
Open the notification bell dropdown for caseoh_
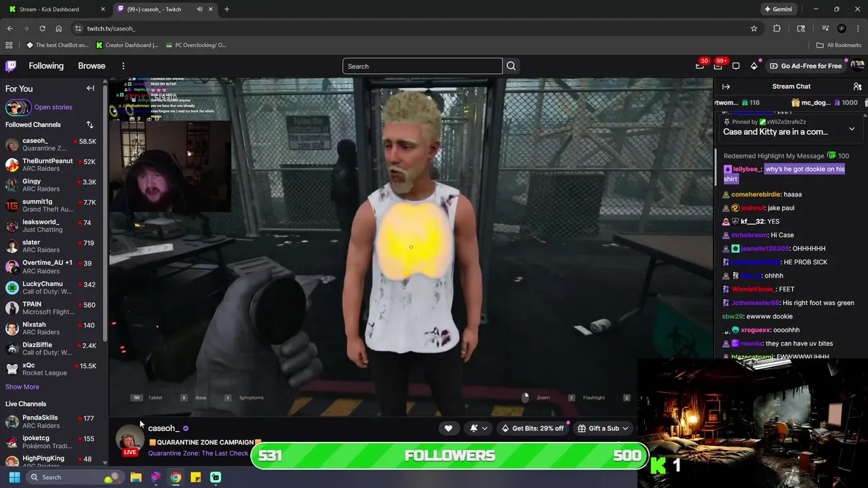(479, 428)
